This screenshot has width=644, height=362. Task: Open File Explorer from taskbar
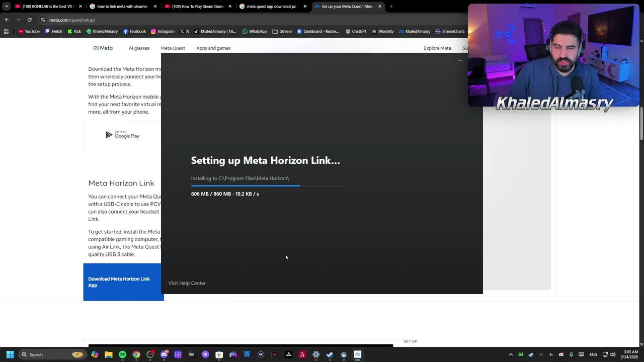pyautogui.click(x=108, y=354)
